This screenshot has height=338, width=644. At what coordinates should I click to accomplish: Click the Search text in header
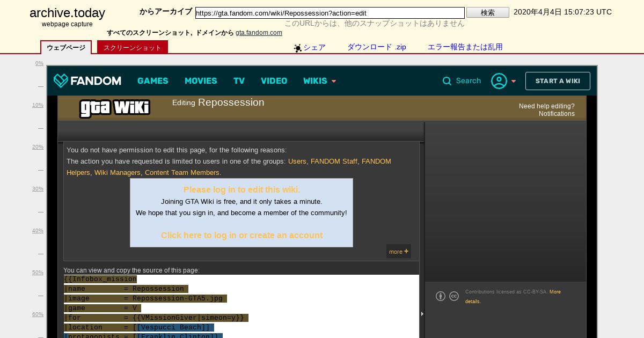click(x=469, y=81)
